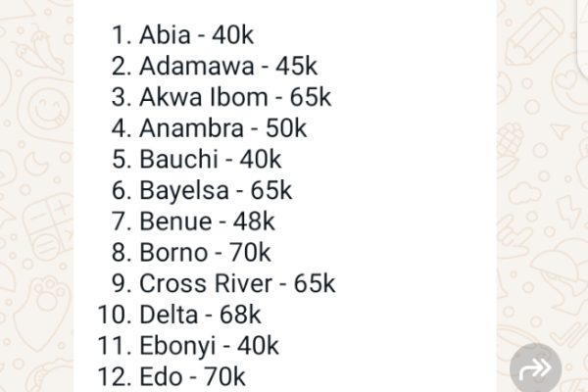The width and height of the screenshot is (588, 392).
Task: Select the Bayelsa state name
Action: (184, 190)
